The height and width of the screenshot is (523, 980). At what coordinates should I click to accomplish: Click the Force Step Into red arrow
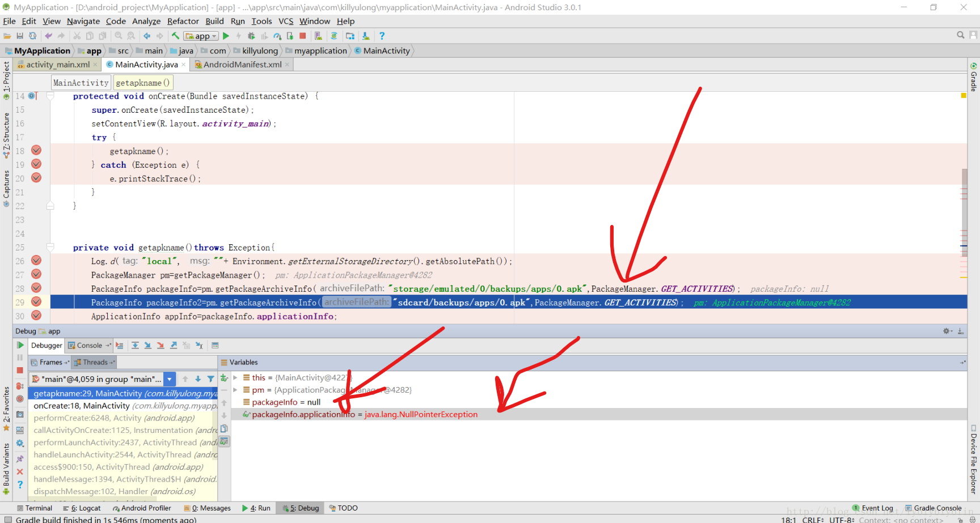(160, 345)
